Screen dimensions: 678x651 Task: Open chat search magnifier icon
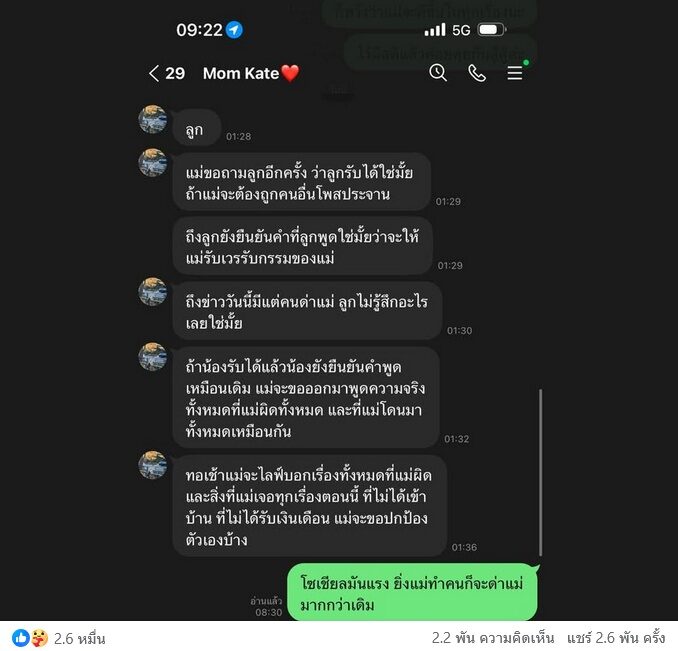(x=438, y=73)
